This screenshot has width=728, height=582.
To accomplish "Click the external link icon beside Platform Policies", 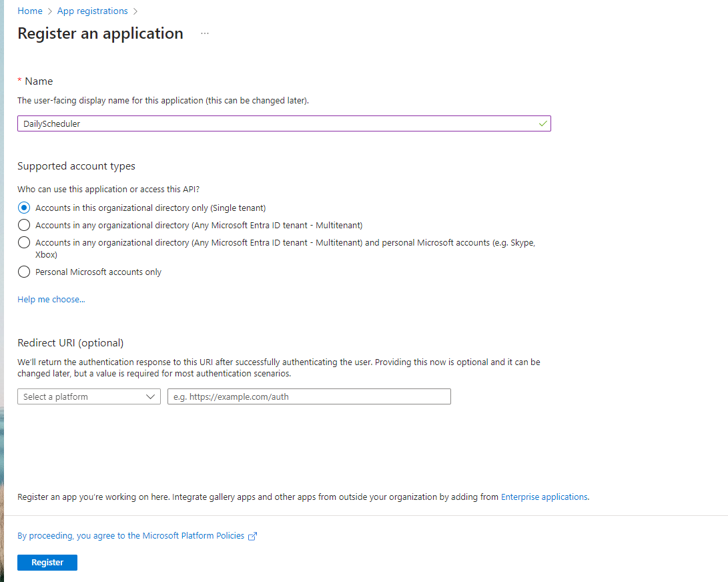I will coord(253,536).
